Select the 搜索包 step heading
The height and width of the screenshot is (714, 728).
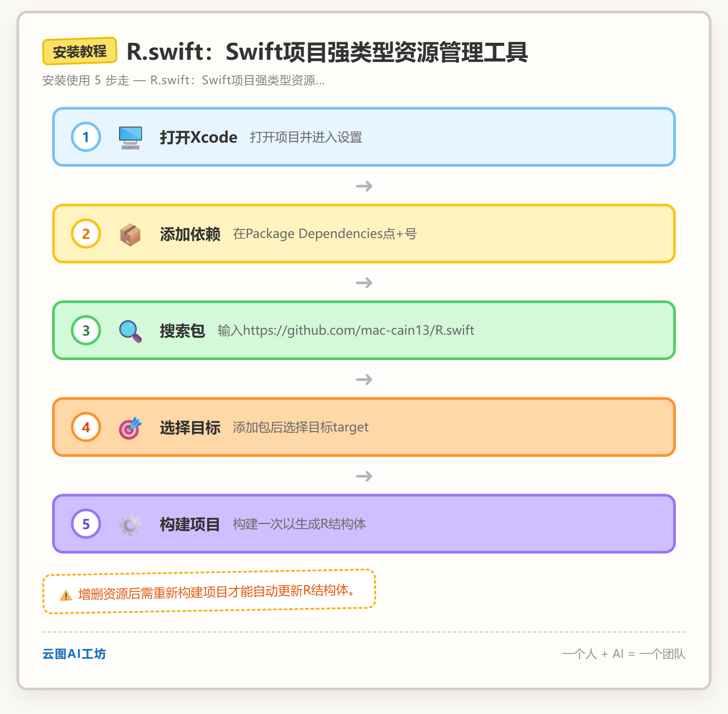point(183,331)
